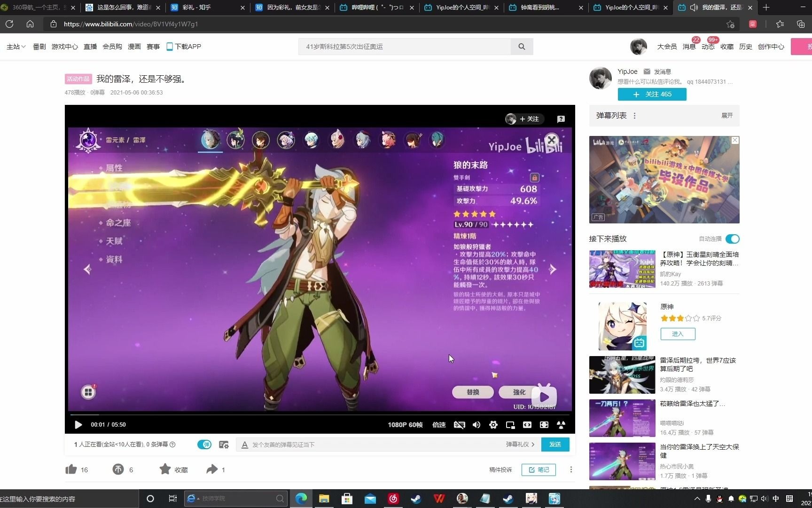The image size is (812, 508).
Task: Open 游戏中心 in top navigation
Action: [65, 47]
